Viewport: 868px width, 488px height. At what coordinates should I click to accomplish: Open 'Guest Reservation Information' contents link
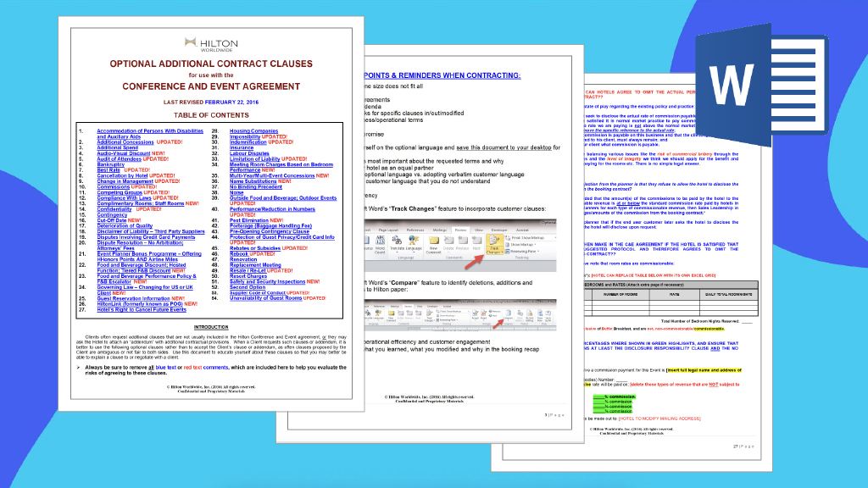tap(133, 299)
